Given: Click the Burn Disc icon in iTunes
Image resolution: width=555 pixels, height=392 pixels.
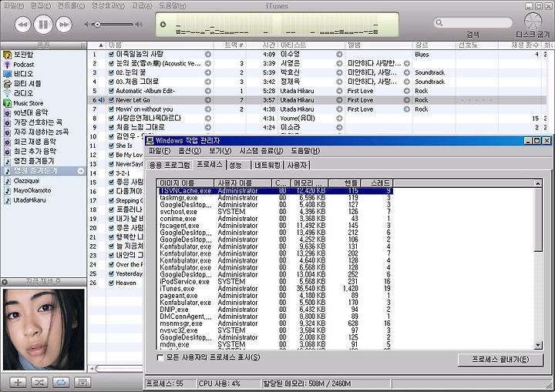Looking at the screenshot, I should click(x=533, y=21).
